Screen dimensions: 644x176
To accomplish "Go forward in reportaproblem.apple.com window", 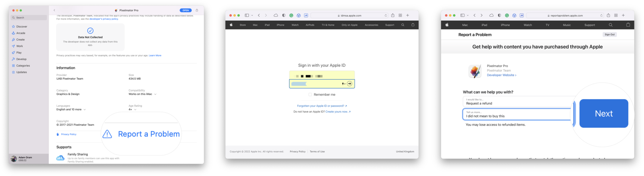I will pos(481,15).
